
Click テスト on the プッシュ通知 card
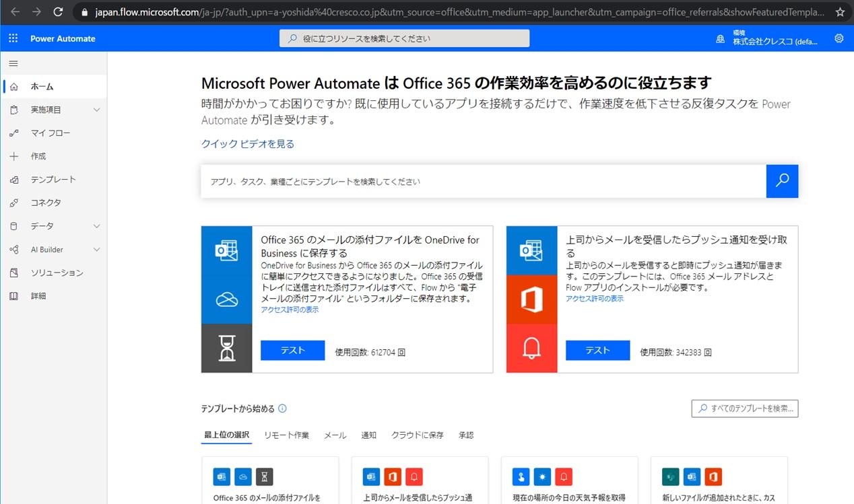tap(598, 351)
